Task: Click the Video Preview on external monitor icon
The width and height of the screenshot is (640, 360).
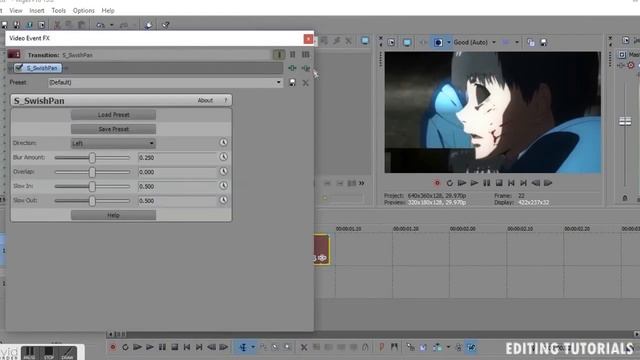Action: 407,42
